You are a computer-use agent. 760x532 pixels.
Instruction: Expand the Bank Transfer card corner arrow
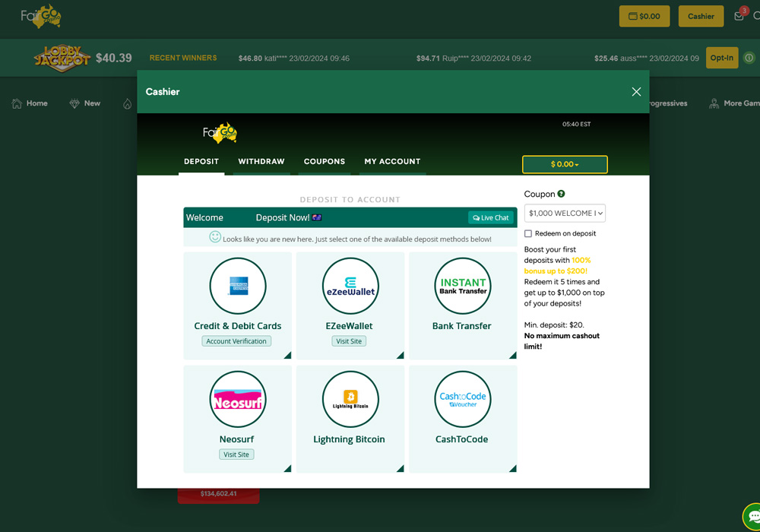[513, 355]
